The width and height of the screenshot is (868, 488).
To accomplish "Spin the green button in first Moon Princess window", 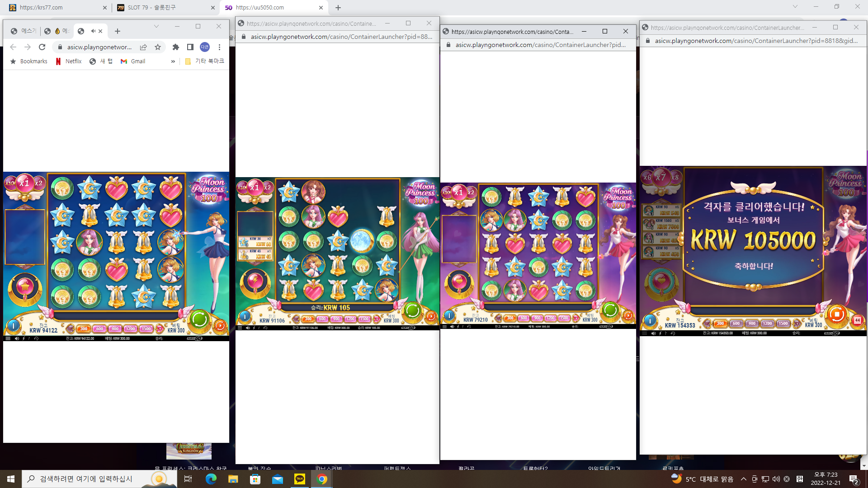I will click(x=199, y=319).
